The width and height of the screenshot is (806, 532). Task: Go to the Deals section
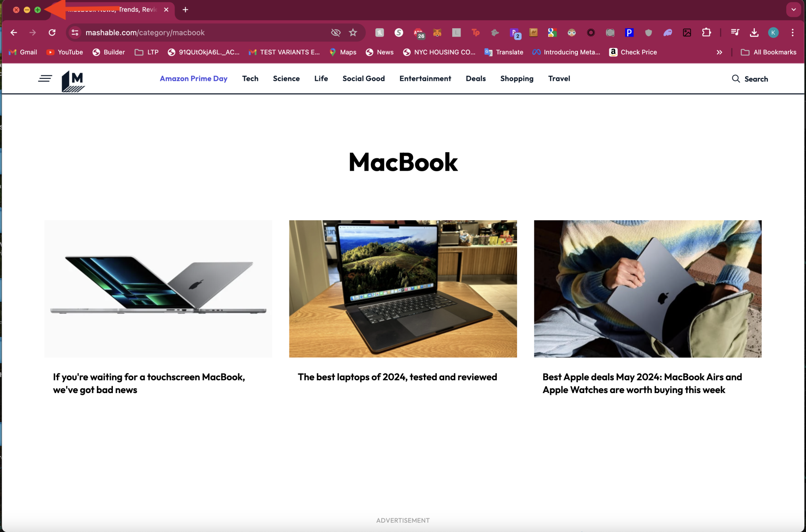[x=476, y=79]
